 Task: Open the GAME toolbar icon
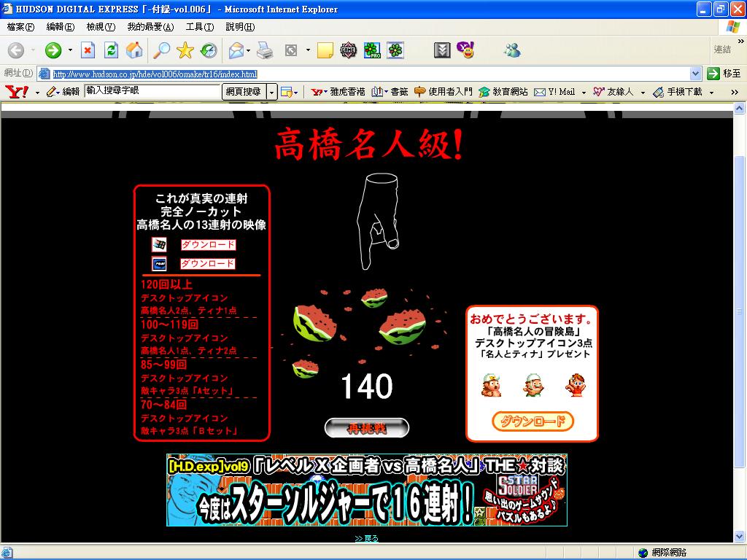pos(348,50)
